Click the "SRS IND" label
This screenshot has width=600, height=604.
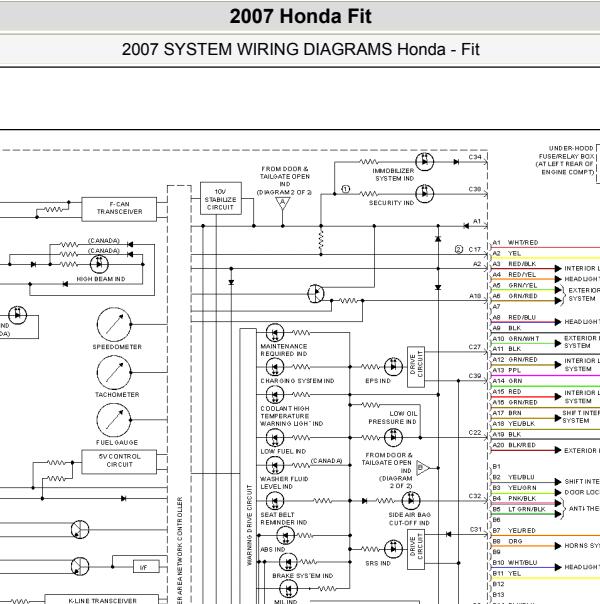click(378, 563)
